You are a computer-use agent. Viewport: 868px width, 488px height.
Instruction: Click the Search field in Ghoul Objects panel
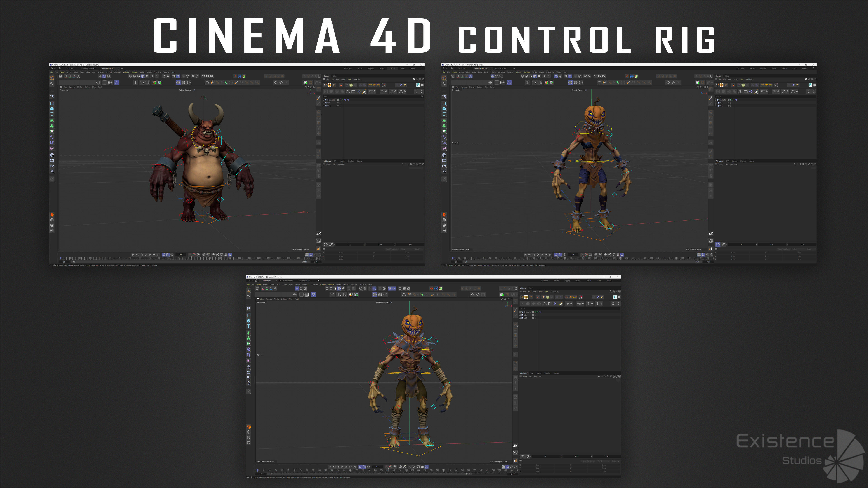coord(570,308)
